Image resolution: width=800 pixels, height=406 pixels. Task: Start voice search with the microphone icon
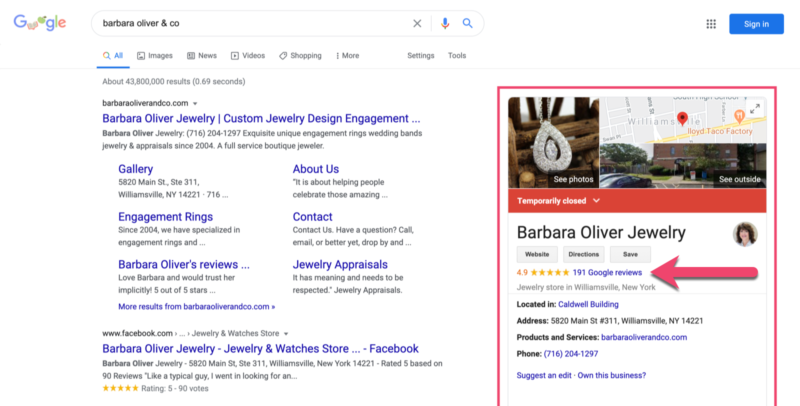point(445,23)
